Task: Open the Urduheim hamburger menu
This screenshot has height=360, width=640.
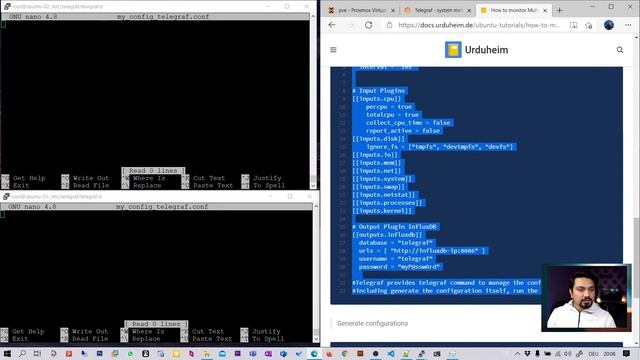Action: point(333,50)
